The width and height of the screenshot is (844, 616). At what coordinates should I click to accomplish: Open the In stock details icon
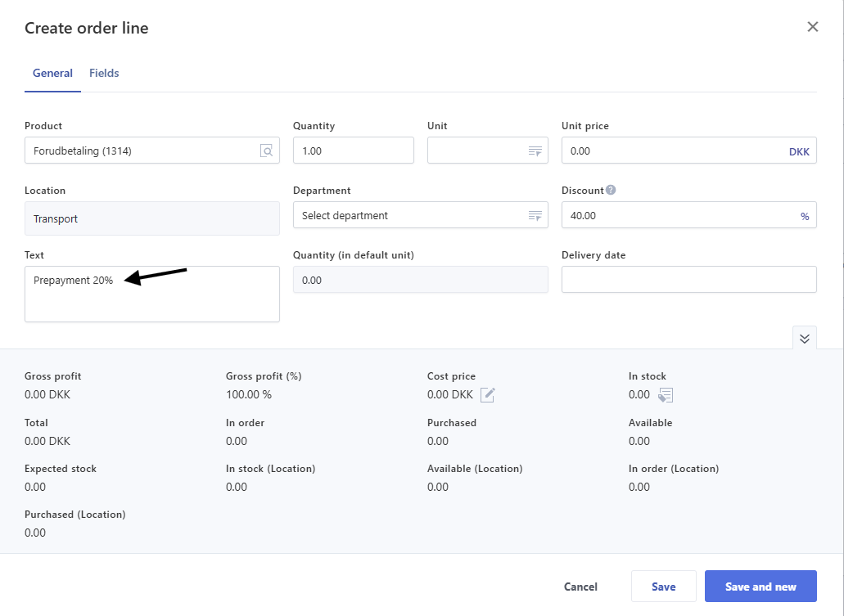tap(666, 395)
